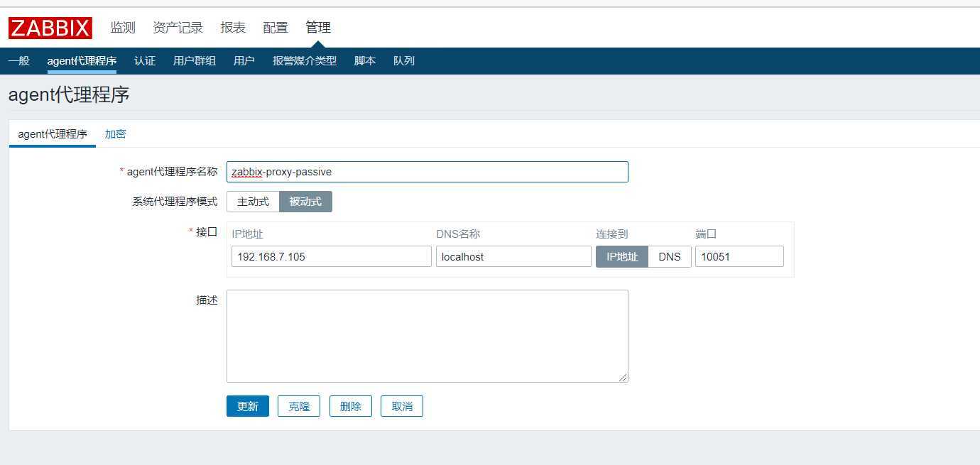The height and width of the screenshot is (465, 980).
Task: Click the ZABBIX logo
Action: (50, 28)
